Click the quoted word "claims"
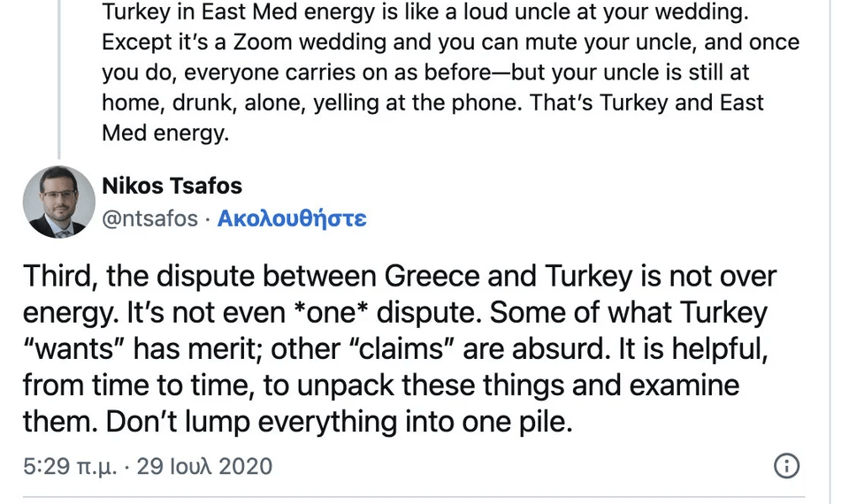The image size is (849, 504). point(410,348)
